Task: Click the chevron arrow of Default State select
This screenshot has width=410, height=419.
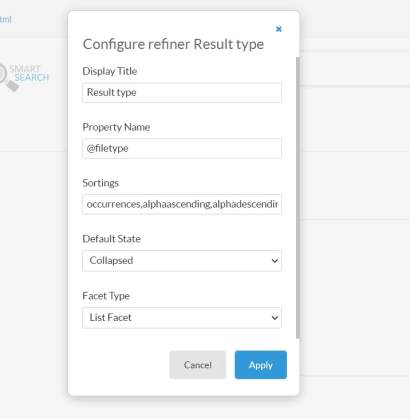Action: pyautogui.click(x=275, y=261)
